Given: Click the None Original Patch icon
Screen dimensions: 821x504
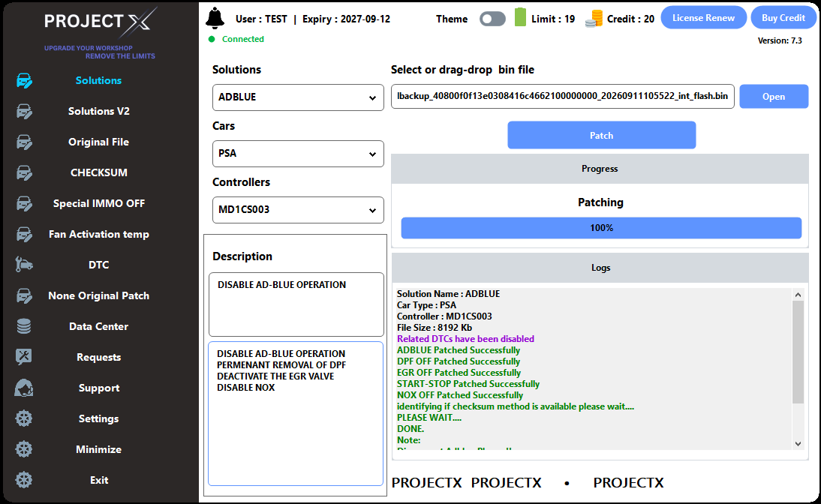Looking at the screenshot, I should click(x=24, y=295).
